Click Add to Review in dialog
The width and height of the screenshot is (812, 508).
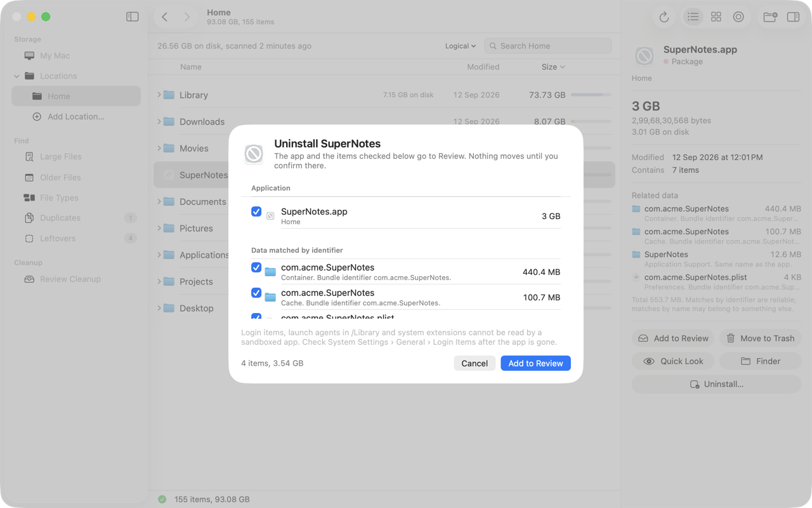point(535,363)
